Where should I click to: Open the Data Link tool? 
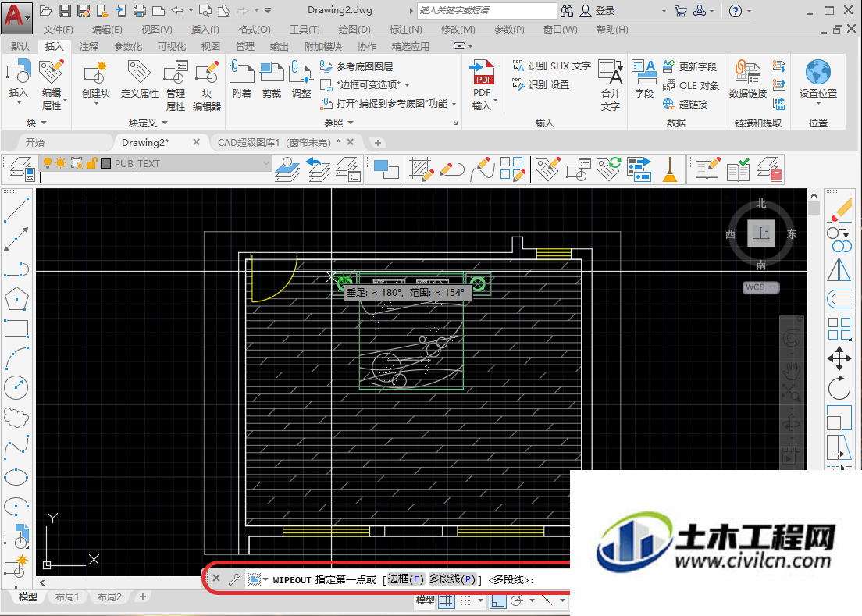(x=748, y=72)
